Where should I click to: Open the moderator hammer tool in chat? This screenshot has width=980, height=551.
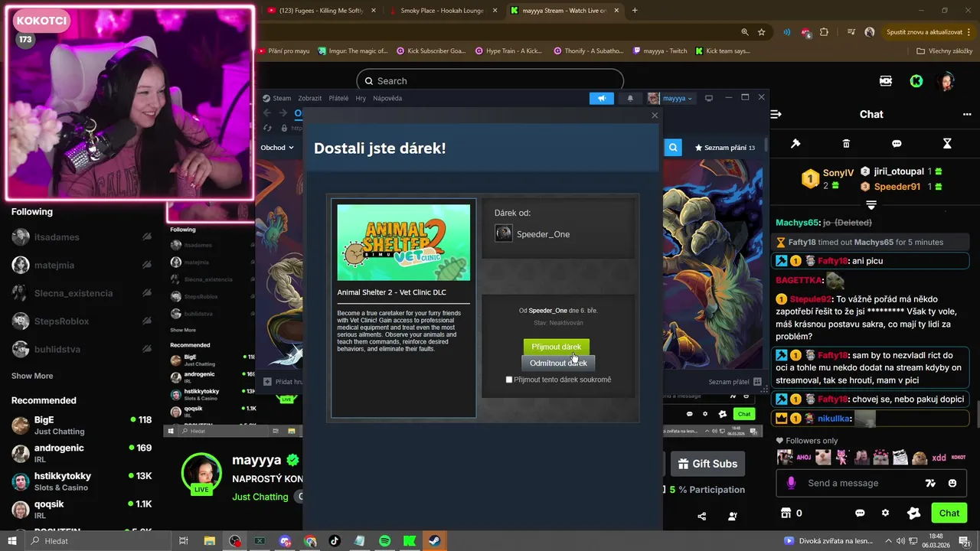(795, 143)
